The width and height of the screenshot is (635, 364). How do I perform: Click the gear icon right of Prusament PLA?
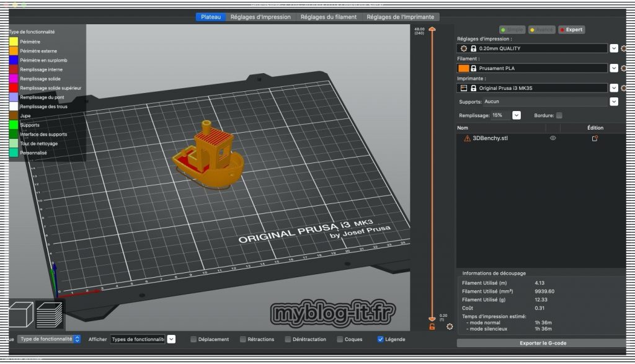click(x=624, y=68)
